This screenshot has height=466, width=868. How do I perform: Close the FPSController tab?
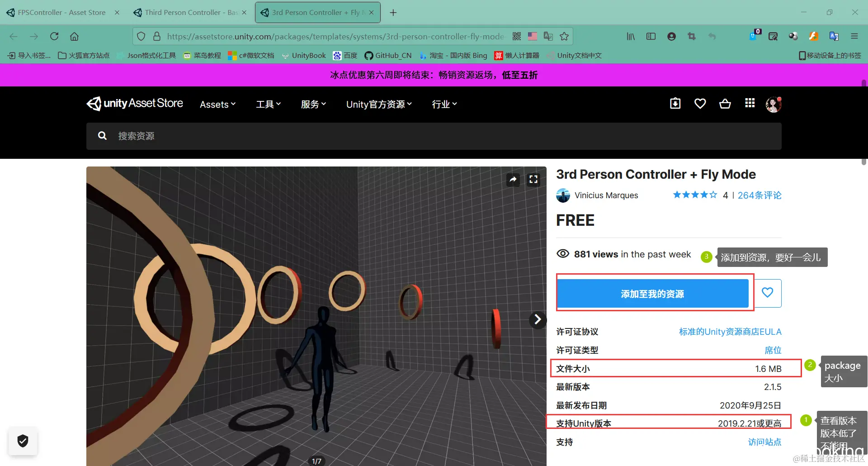coord(117,13)
